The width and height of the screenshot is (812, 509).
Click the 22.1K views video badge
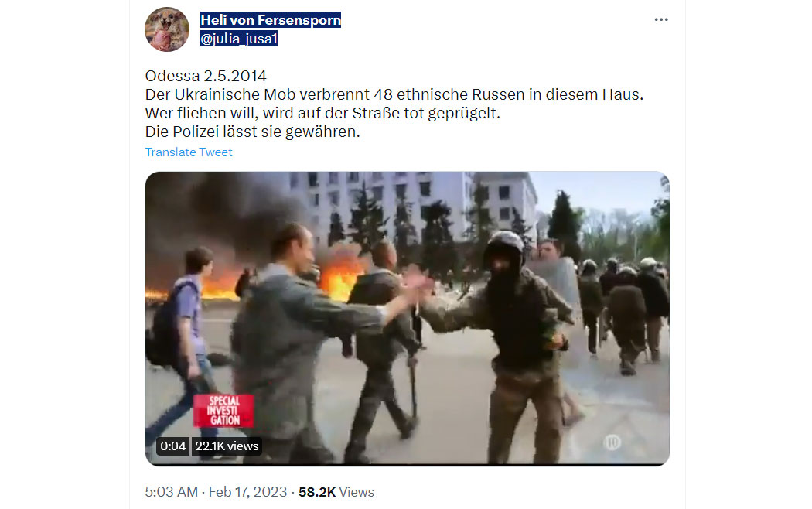pos(227,446)
